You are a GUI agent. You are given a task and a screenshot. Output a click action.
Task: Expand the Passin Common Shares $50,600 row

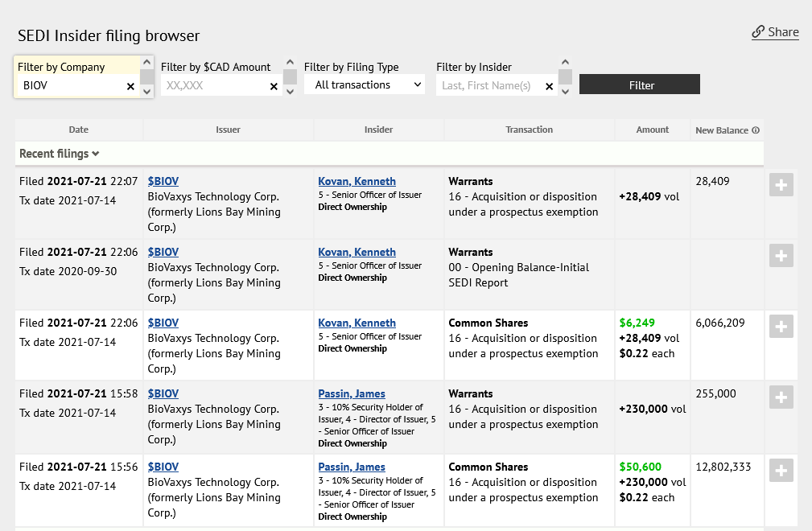coord(781,471)
